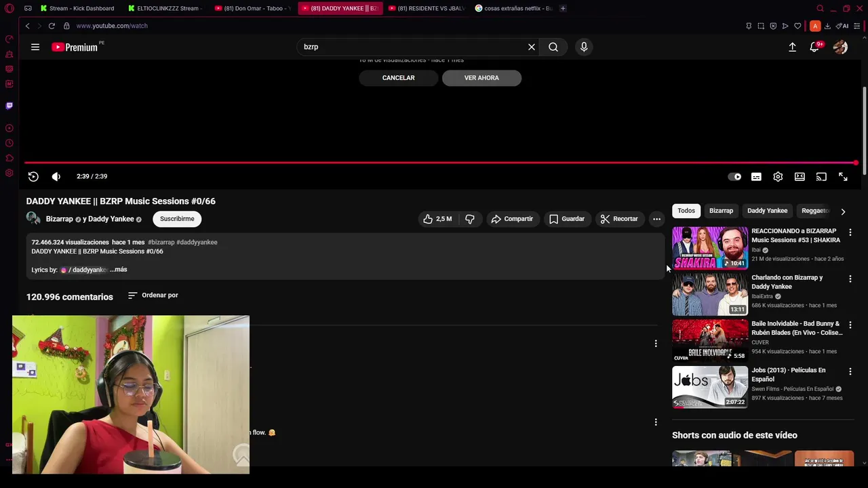
Task: Open the #bizarrap hashtag
Action: pos(161,242)
